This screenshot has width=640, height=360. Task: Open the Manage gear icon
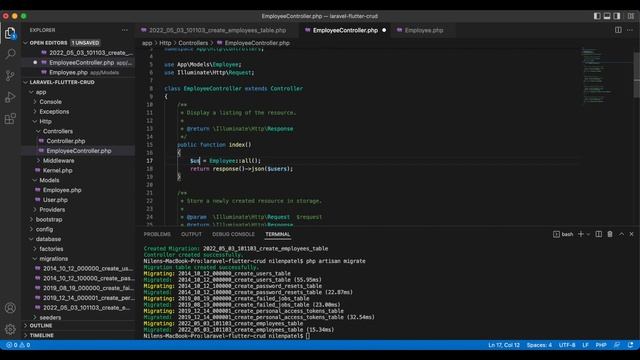point(10,329)
